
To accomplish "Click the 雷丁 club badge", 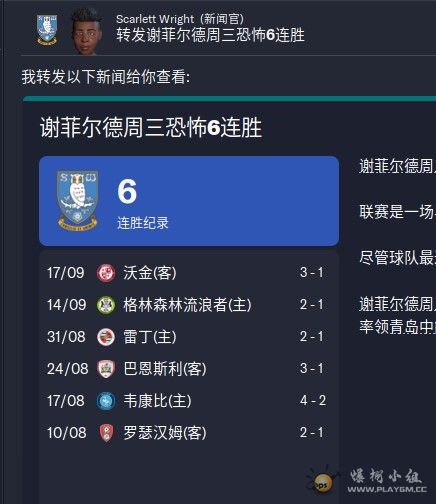I will click(x=106, y=337).
